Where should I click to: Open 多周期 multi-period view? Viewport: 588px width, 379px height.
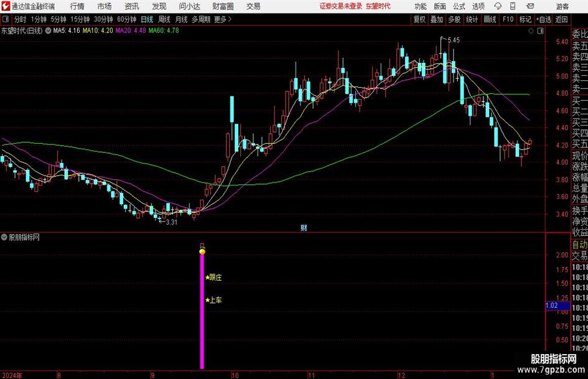click(201, 19)
